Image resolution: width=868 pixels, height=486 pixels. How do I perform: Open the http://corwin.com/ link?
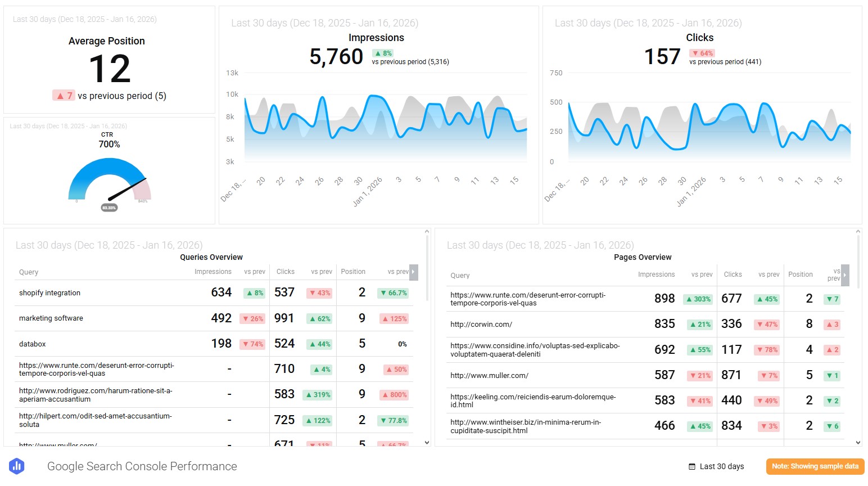pos(481,324)
